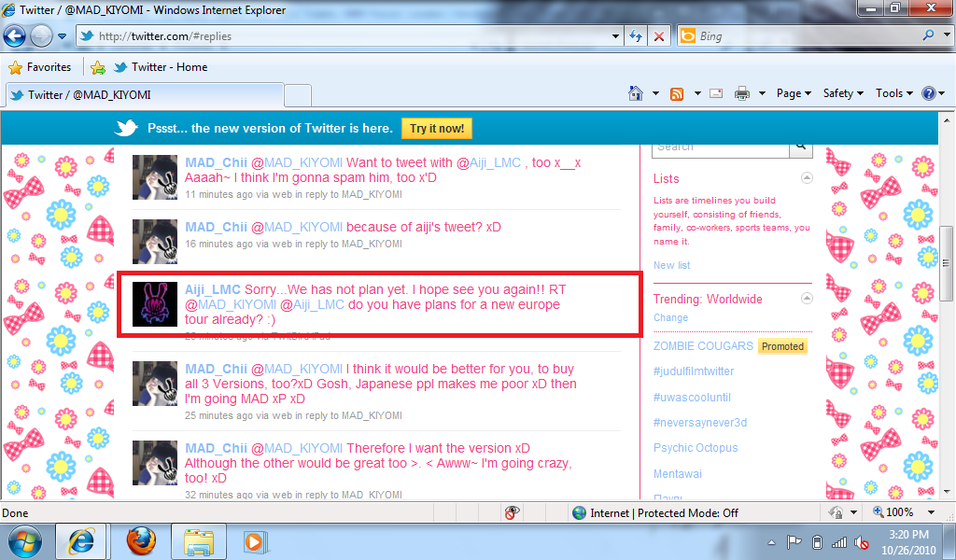Click the Aiji_LMC bunny skull avatar
This screenshot has width=956, height=560.
[x=155, y=304]
